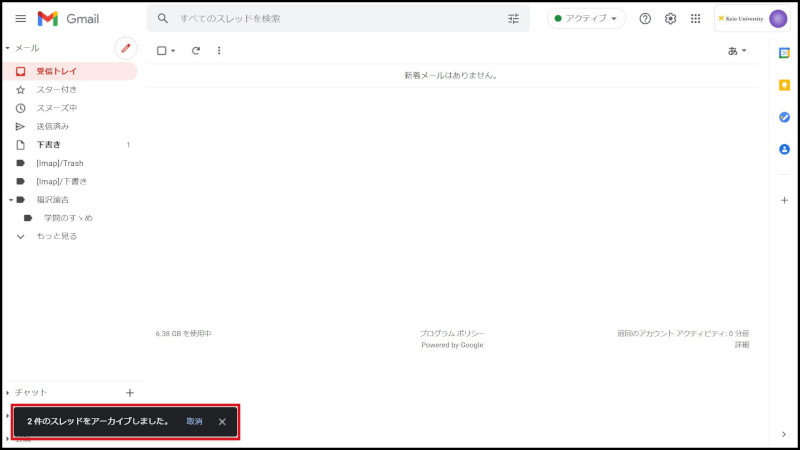Open the input tools あ dropdown
The height and width of the screenshot is (450, 800).
click(737, 50)
